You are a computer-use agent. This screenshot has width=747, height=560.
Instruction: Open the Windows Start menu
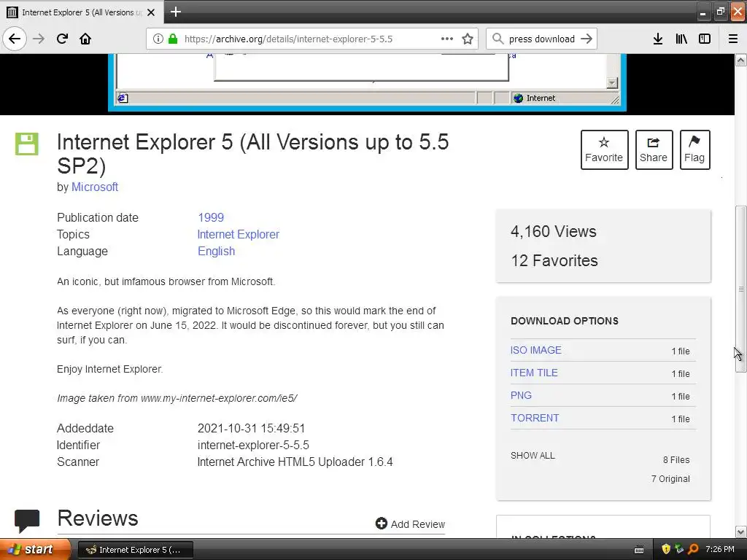[34, 550]
